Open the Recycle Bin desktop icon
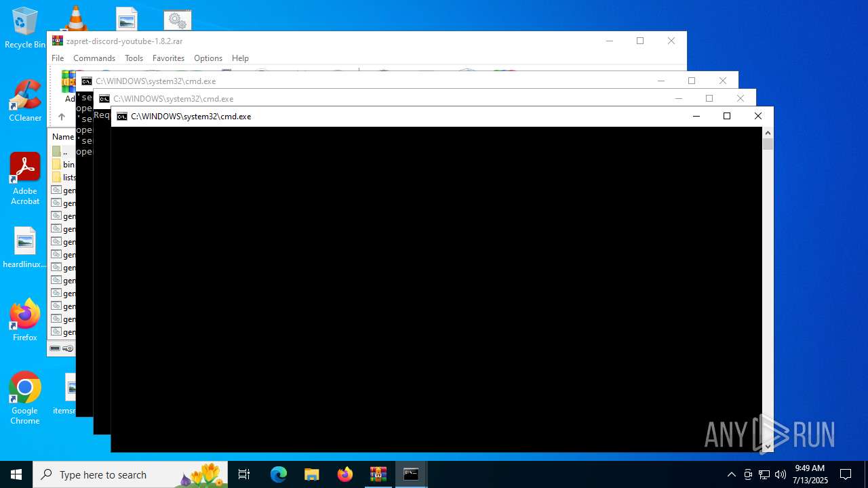868x488 pixels. tap(25, 28)
